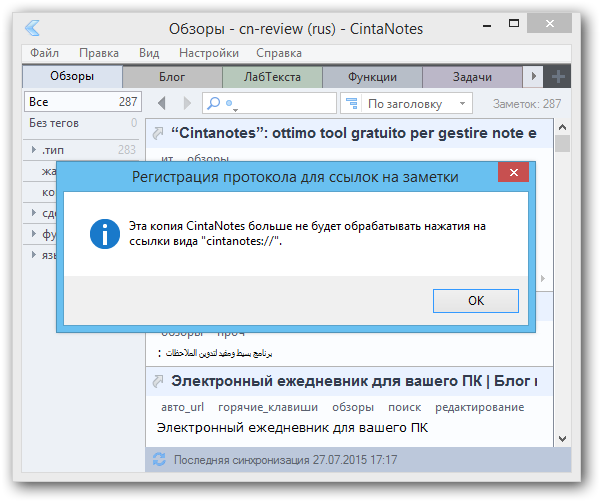This screenshot has height=502, width=601.
Task: Select the горячие_клавиши tag
Action: [268, 407]
